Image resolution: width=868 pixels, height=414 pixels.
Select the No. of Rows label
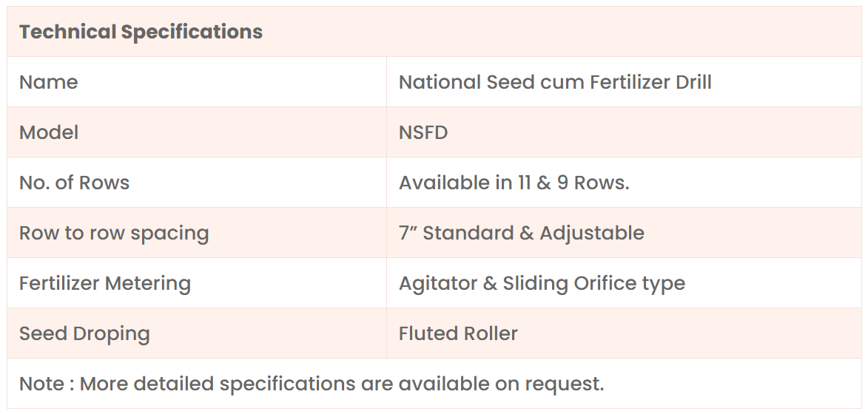(74, 183)
